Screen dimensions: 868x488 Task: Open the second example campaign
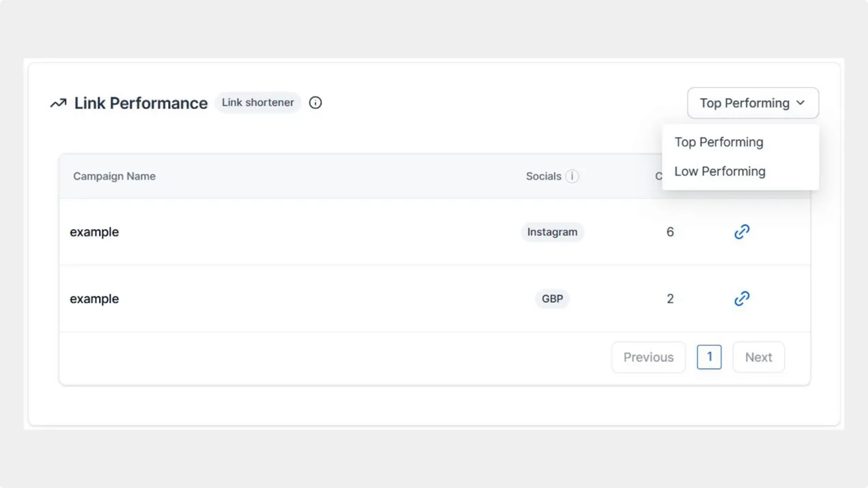94,298
